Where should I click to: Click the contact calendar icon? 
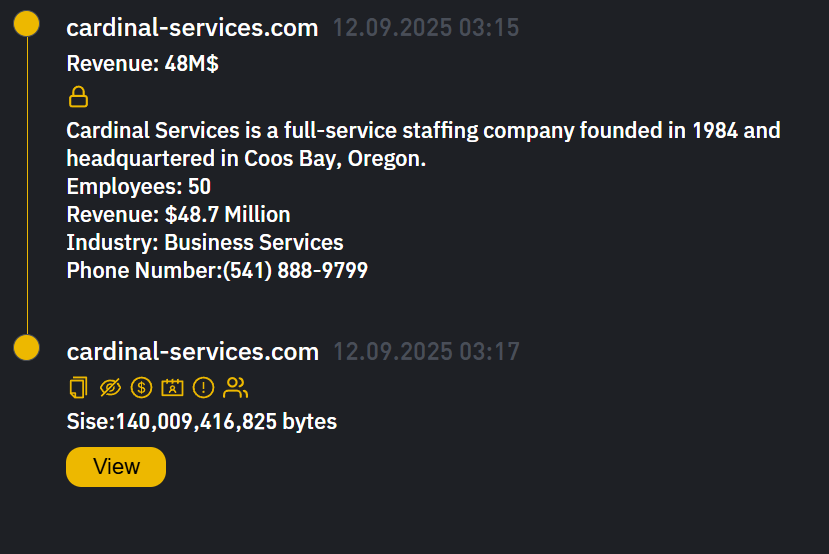pos(172,387)
